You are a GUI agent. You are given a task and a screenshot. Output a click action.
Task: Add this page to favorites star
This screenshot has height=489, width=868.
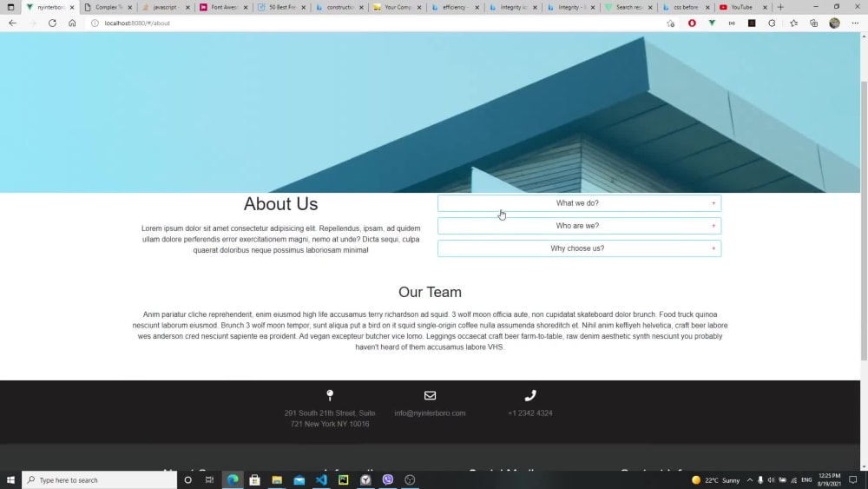(670, 23)
